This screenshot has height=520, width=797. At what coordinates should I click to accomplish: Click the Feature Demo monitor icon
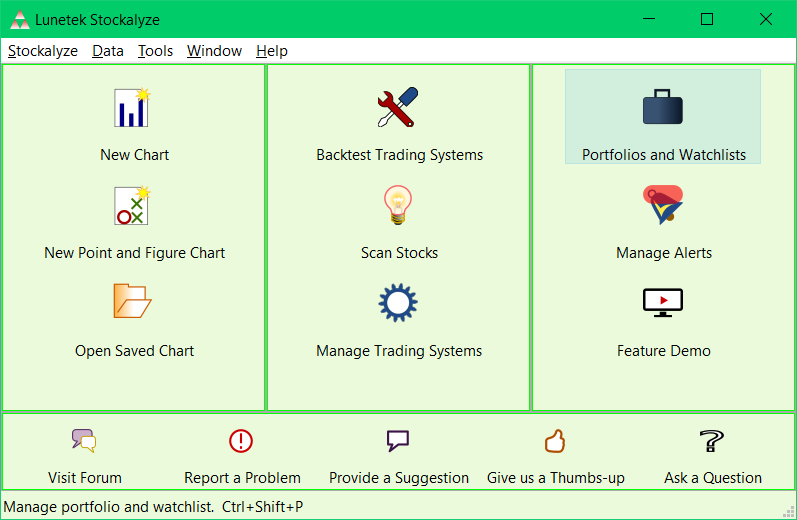click(663, 302)
